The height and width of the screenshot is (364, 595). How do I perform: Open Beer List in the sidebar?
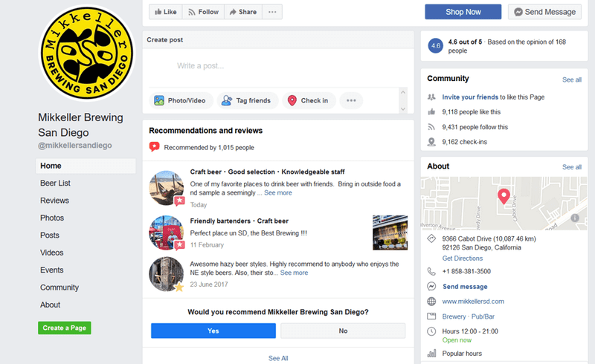[55, 183]
